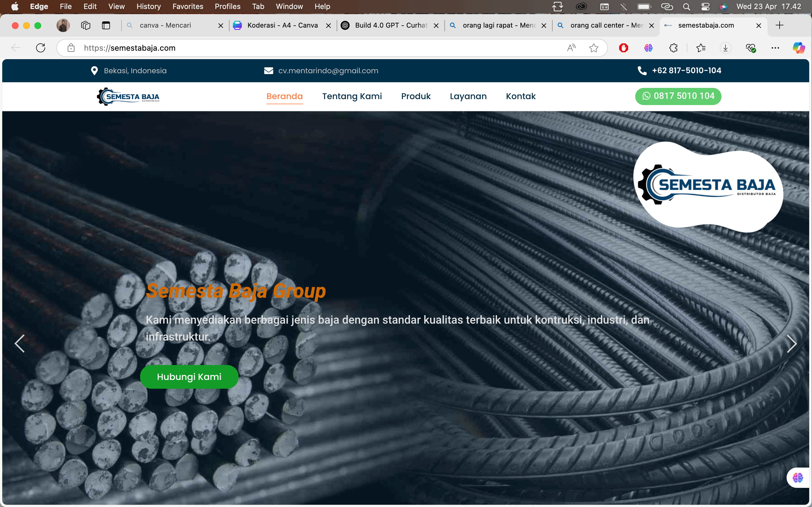
Task: Open the Workspaces icon beside profile
Action: pos(85,25)
